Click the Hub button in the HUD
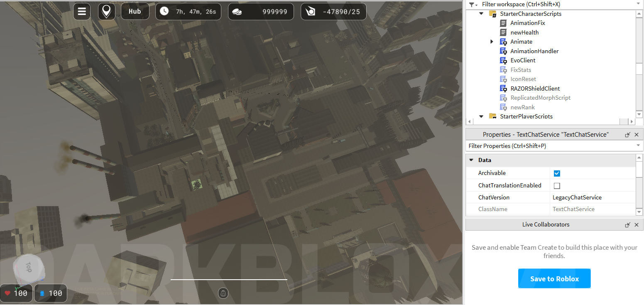Viewport: 644px width, 305px height. (x=135, y=12)
